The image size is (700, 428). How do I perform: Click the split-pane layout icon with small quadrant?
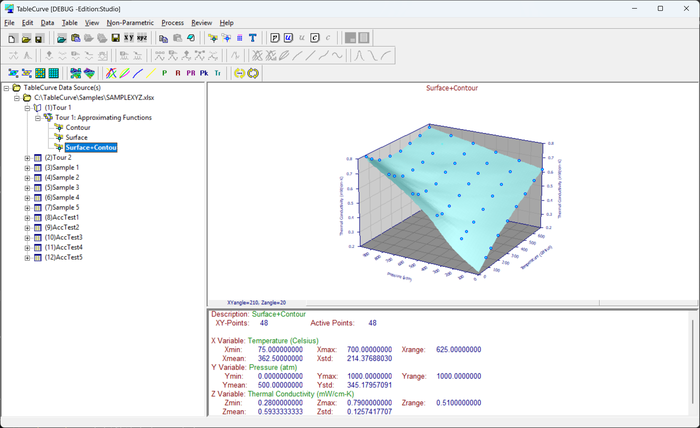coord(350,38)
